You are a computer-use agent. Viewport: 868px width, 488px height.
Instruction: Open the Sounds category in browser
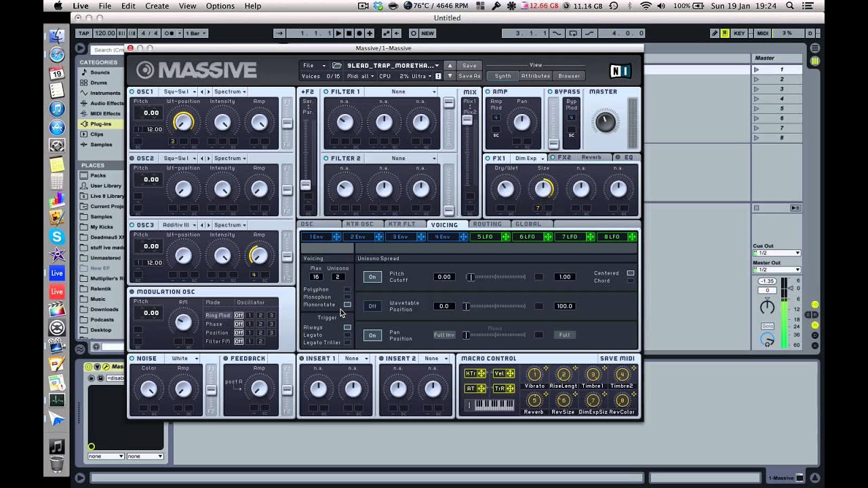[x=100, y=73]
